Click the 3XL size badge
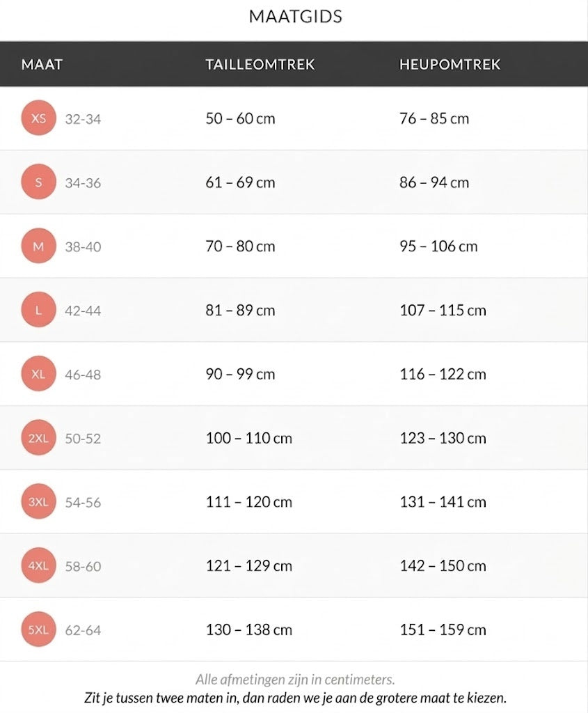This screenshot has height=713, width=588. (x=38, y=502)
